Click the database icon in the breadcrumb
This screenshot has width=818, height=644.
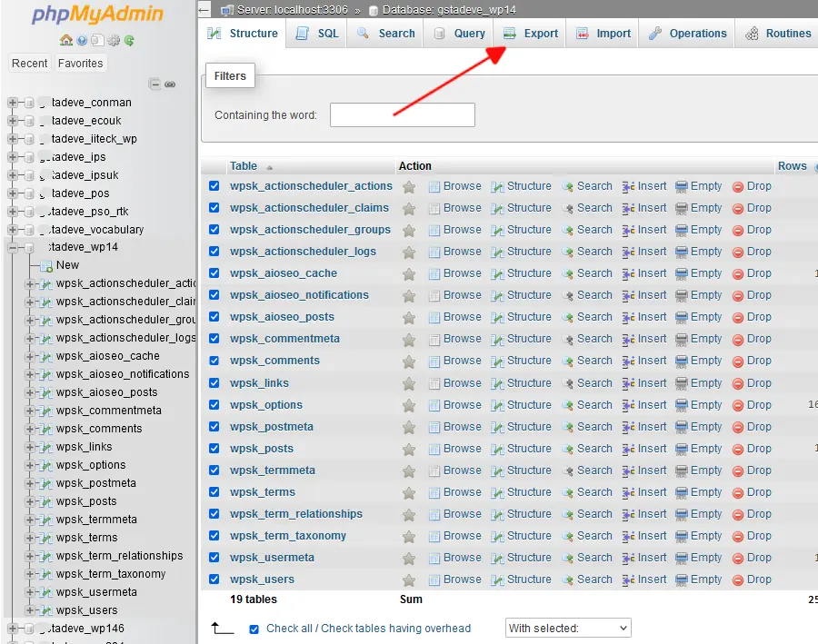point(373,10)
